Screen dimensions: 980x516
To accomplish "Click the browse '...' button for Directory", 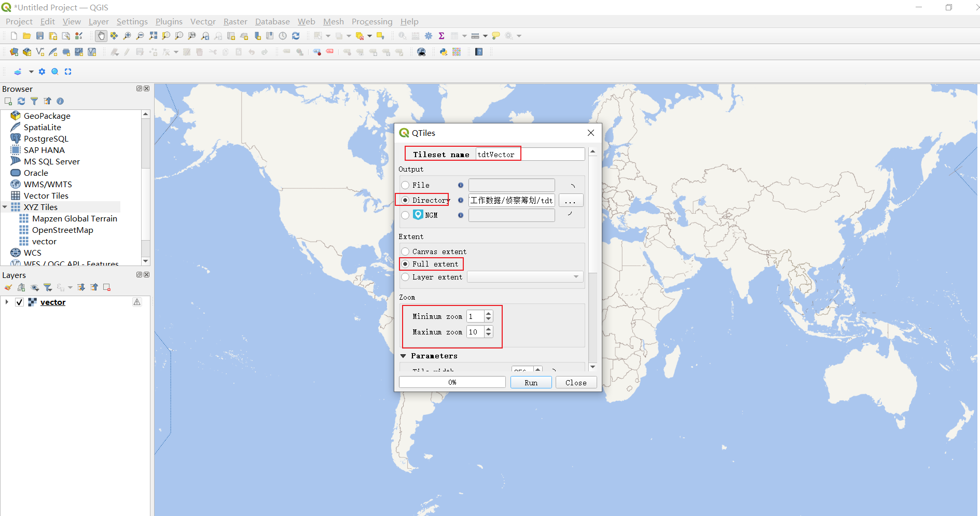I will point(571,200).
